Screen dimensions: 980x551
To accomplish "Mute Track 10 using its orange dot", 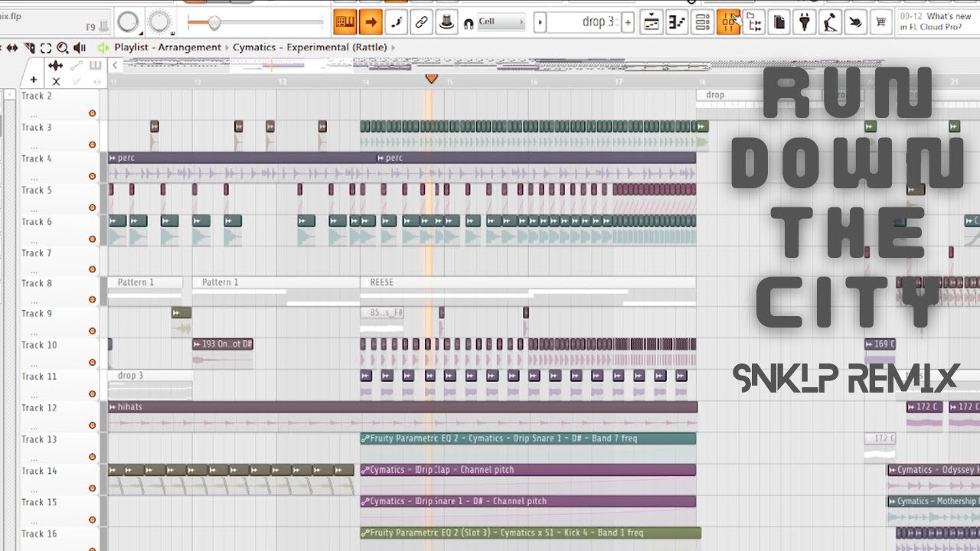I will pos(92,363).
